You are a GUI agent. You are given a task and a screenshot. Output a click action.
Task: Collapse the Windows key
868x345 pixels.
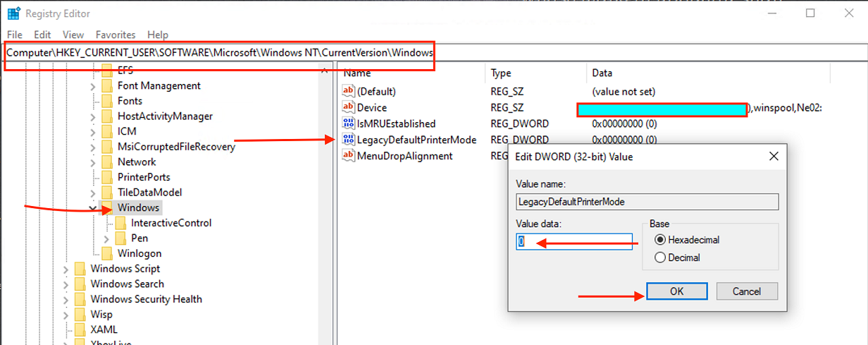coord(93,207)
